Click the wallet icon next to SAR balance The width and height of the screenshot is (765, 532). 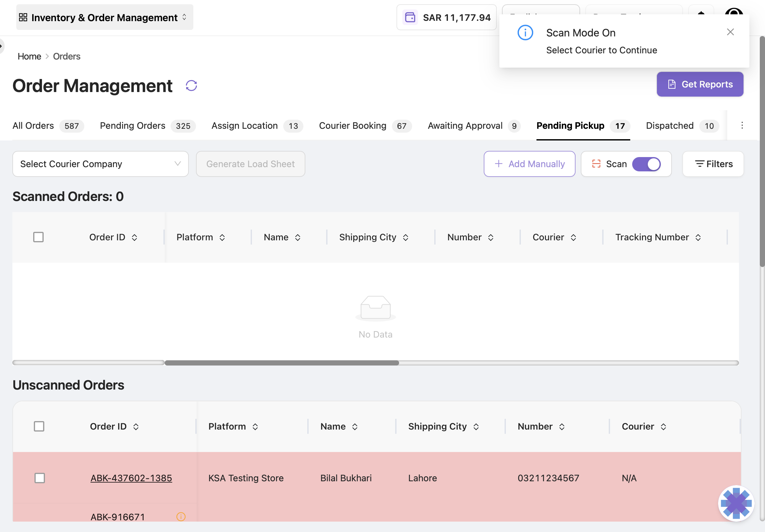(x=410, y=17)
